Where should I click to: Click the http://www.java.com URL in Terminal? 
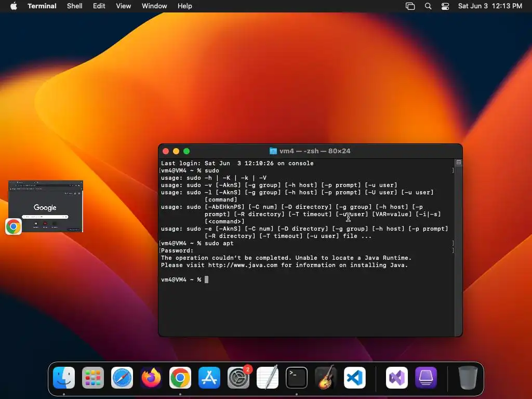tap(243, 265)
